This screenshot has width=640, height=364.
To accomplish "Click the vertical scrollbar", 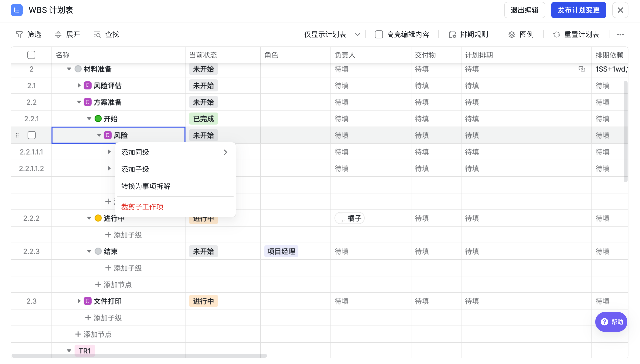I will click(x=625, y=131).
